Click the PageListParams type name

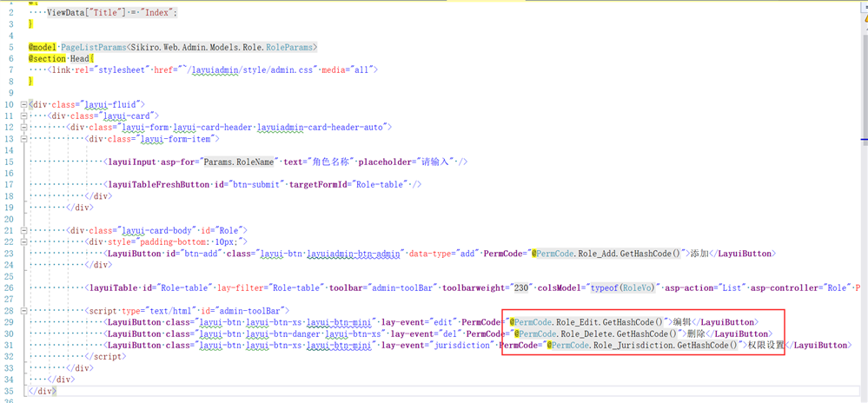pos(94,47)
